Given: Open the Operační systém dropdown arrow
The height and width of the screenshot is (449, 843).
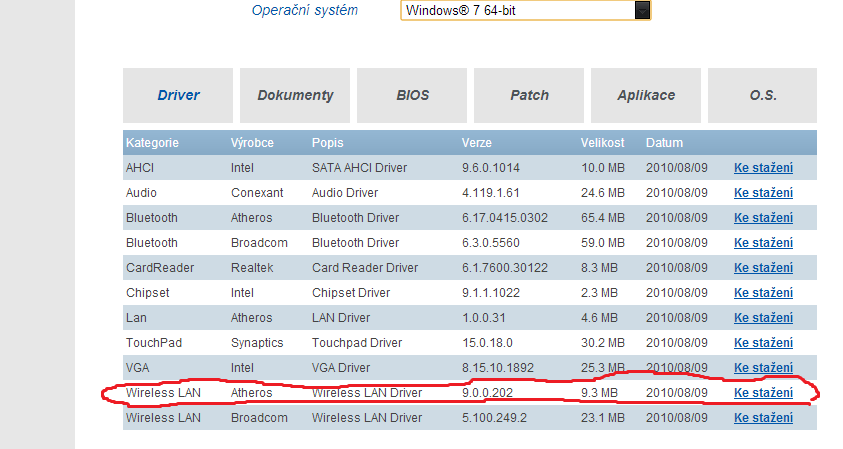Looking at the screenshot, I should click(642, 10).
